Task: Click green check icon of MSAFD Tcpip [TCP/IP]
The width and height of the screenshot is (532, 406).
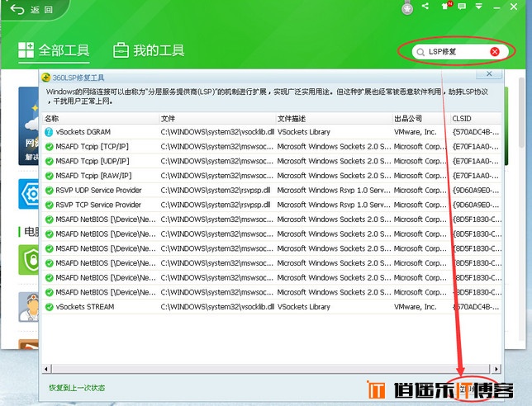Action: [x=50, y=147]
